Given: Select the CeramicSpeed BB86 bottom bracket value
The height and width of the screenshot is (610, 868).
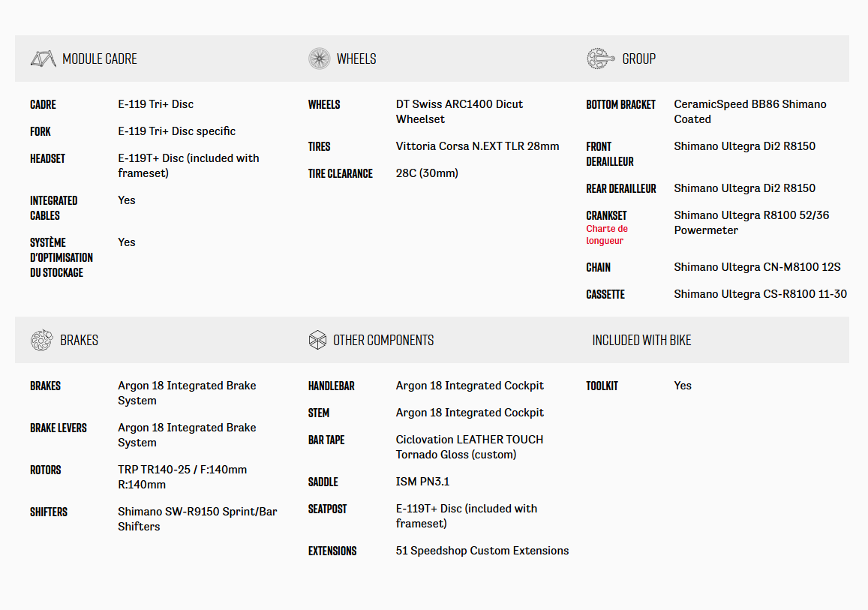Looking at the screenshot, I should click(749, 112).
